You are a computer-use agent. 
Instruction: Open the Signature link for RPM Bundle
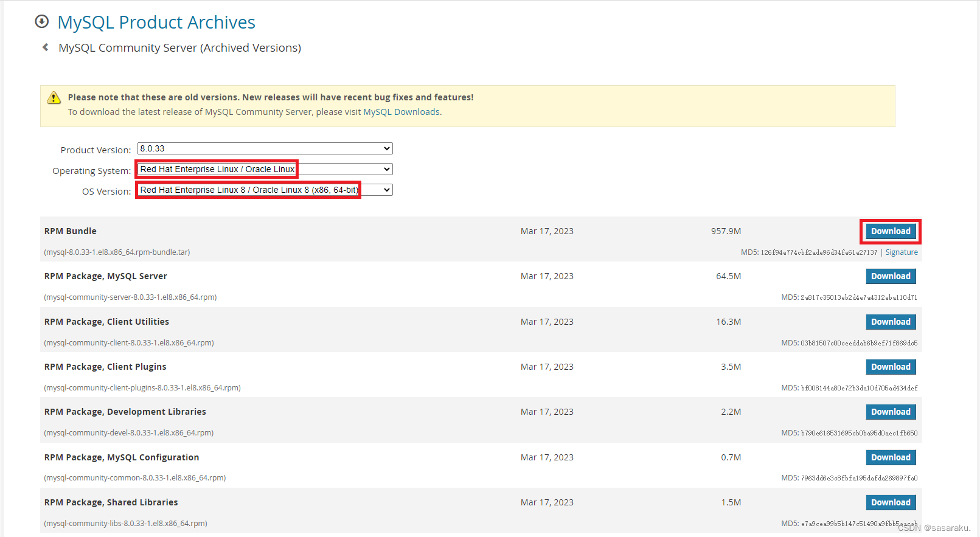click(x=902, y=252)
